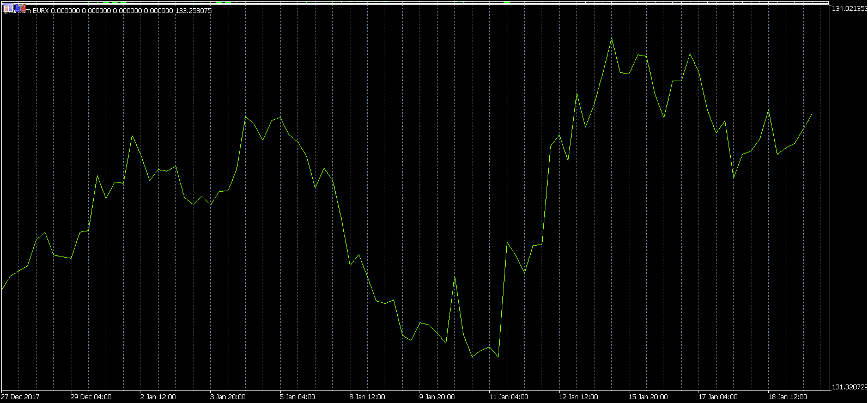Click the 12 Jan 12:00 time label
The image size is (868, 403).
[x=578, y=397]
